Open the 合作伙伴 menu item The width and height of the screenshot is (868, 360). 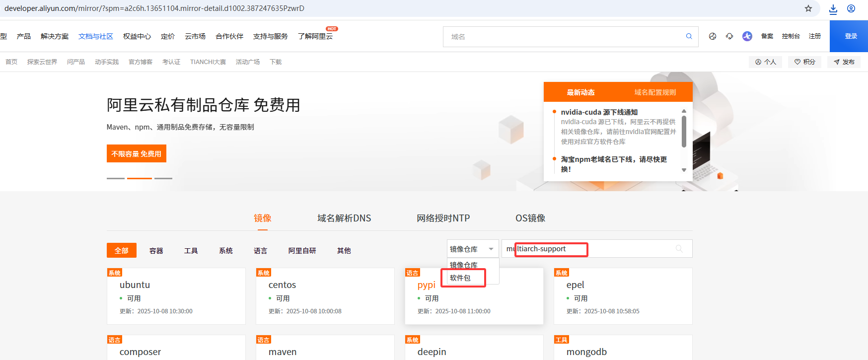pos(229,36)
